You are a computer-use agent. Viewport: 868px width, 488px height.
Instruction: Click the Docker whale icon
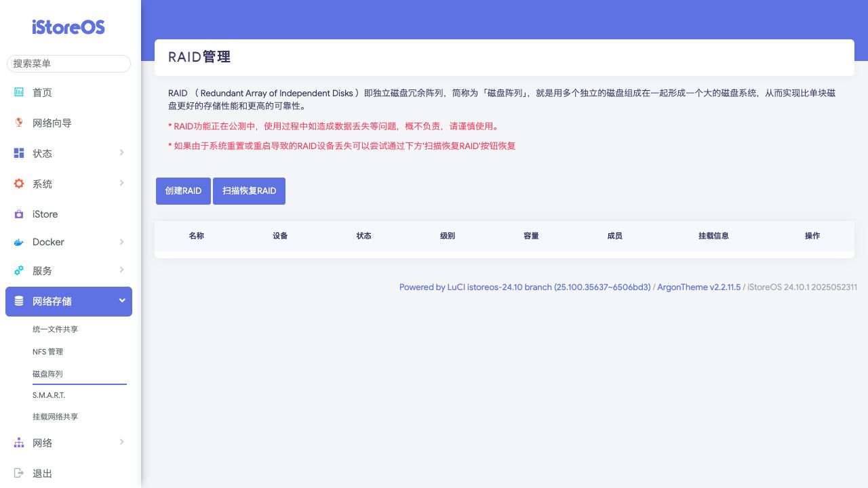(19, 242)
